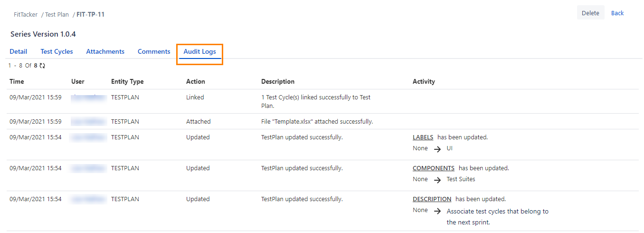This screenshot has width=644, height=233.
Task: Click TESTPLAN entity in the Attached row
Action: [x=125, y=121]
